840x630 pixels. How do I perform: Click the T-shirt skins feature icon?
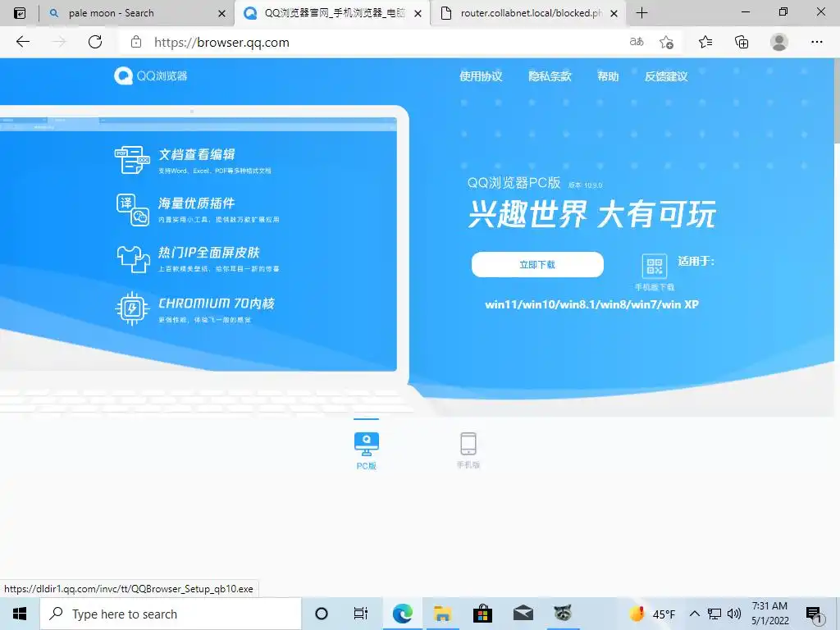click(133, 259)
